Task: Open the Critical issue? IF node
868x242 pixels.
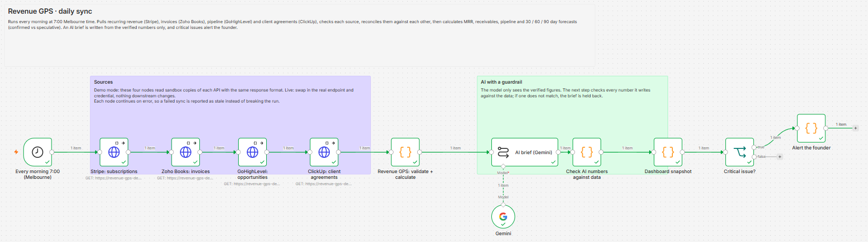Action: pos(740,152)
